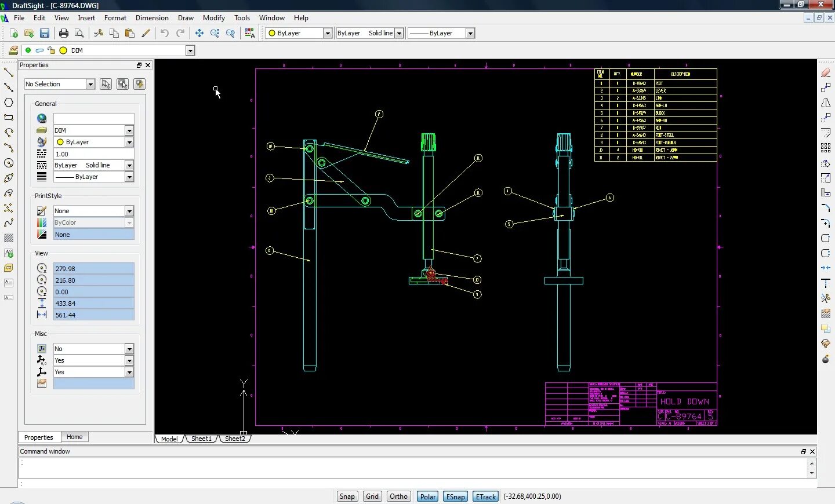Select the Rectangle draw tool
This screenshot has width=835, height=504.
[8, 118]
